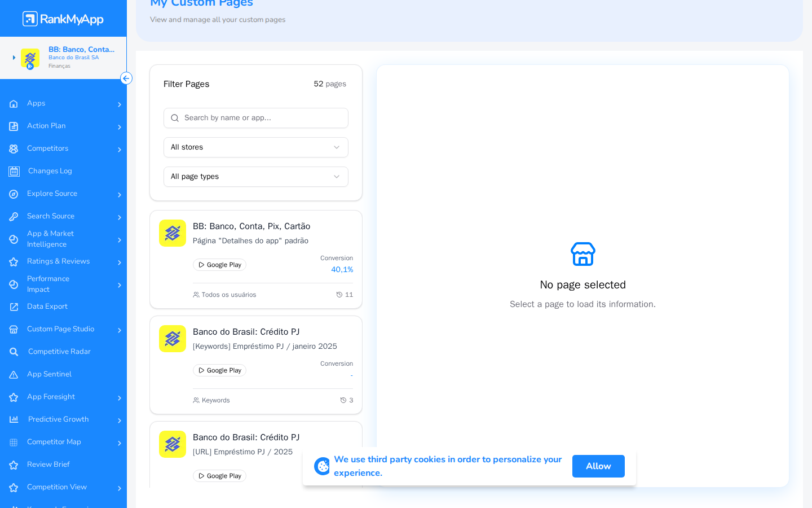Image resolution: width=812 pixels, height=508 pixels.
Task: Click the Search by name or app field
Action: 256,118
